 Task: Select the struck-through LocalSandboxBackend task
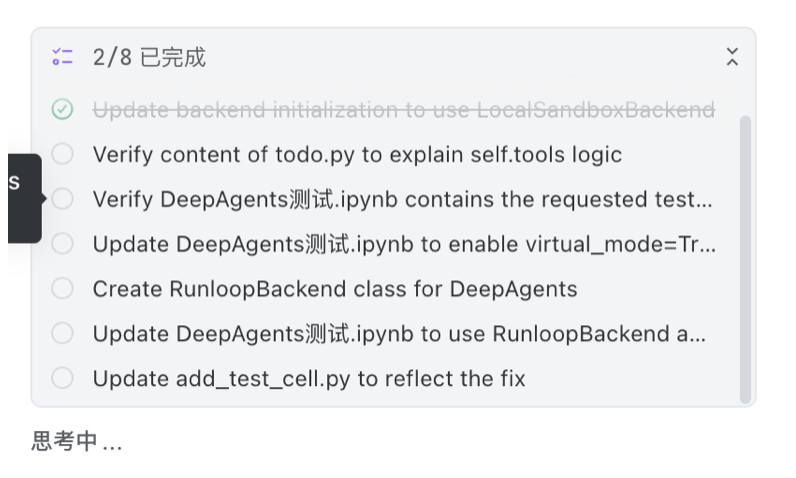point(403,109)
